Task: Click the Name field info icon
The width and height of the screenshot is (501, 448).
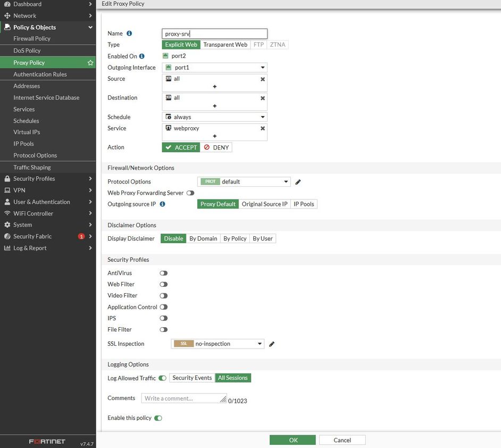Action: [x=129, y=33]
